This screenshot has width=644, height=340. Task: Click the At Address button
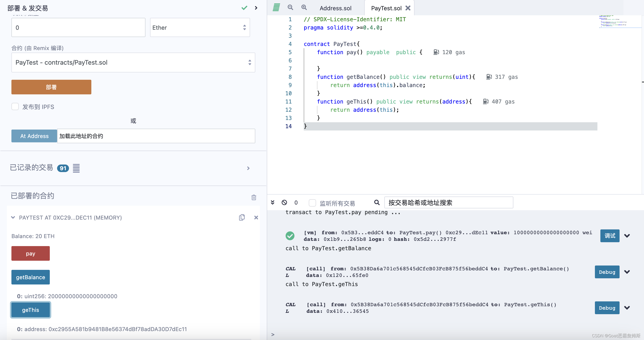point(34,136)
